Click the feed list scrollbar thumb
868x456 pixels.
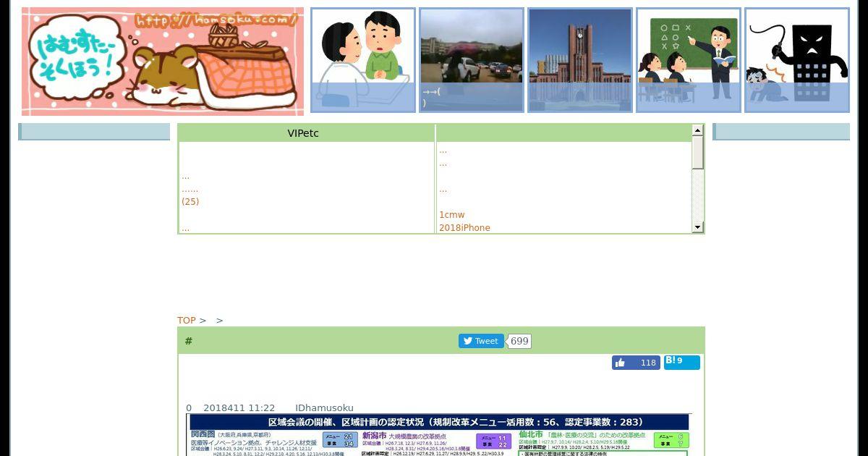click(x=698, y=153)
